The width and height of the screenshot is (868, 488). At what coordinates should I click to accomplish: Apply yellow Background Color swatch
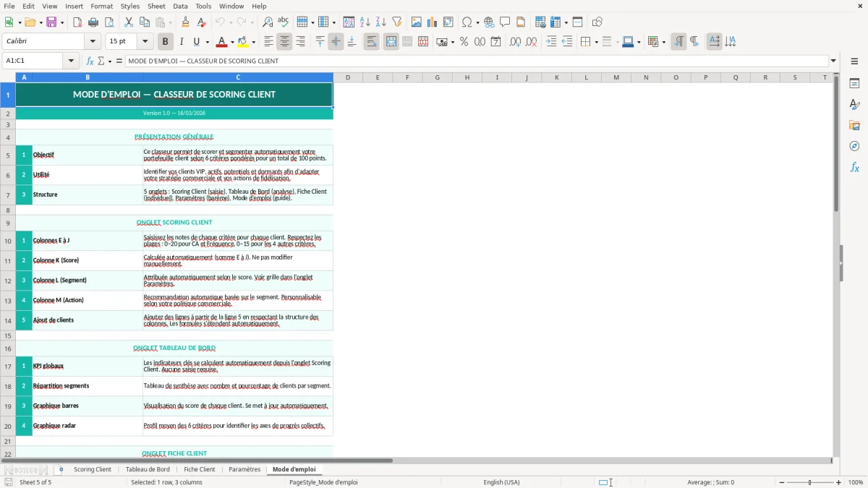pos(242,42)
